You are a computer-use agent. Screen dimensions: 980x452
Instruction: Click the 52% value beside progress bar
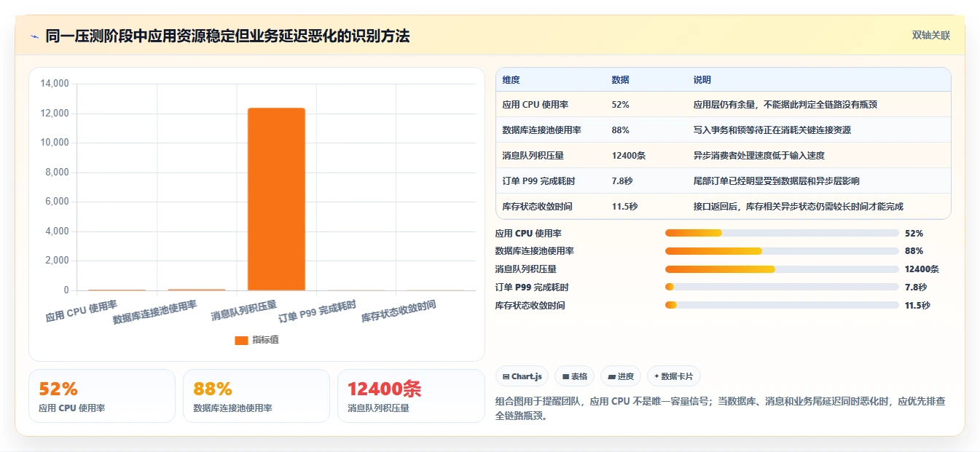pyautogui.click(x=914, y=234)
